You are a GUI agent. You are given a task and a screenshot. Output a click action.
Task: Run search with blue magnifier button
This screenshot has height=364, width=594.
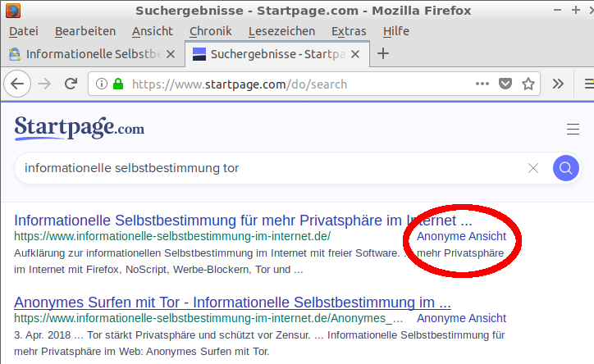[x=565, y=168]
